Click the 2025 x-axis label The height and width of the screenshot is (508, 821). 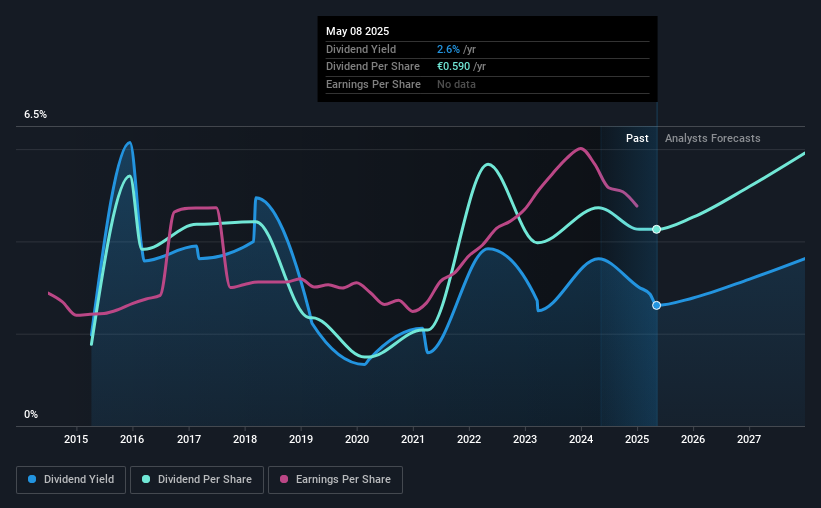coord(637,439)
